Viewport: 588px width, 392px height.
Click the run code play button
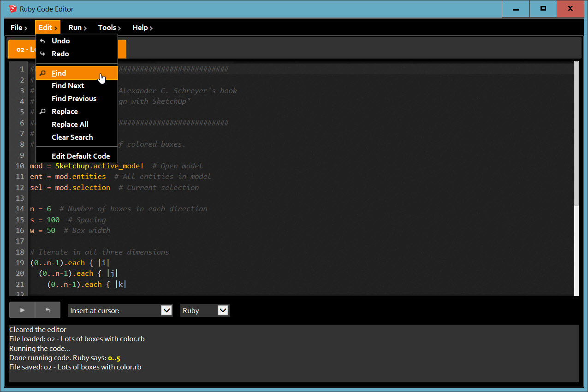(22, 310)
